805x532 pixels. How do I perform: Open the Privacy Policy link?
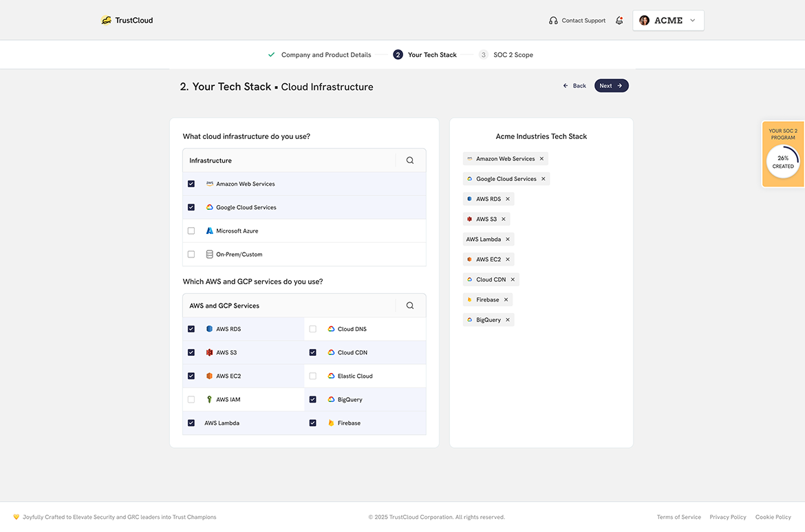[x=728, y=517]
